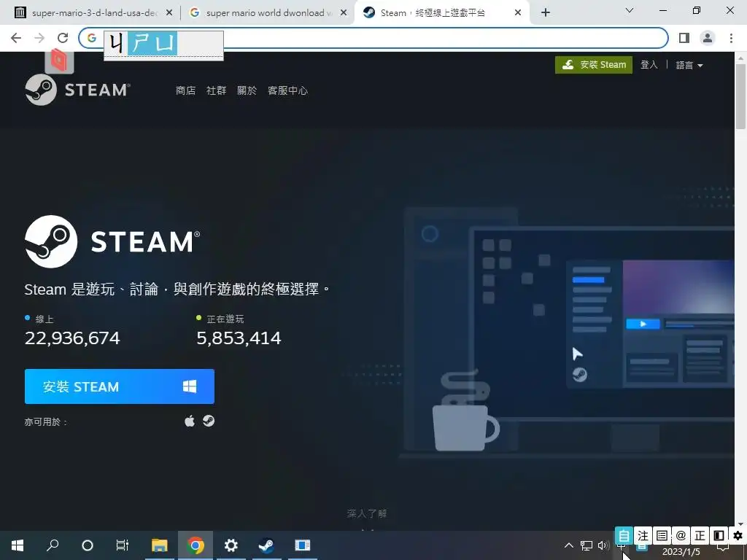
Task: Expand the 語言 language dropdown
Action: (x=689, y=65)
